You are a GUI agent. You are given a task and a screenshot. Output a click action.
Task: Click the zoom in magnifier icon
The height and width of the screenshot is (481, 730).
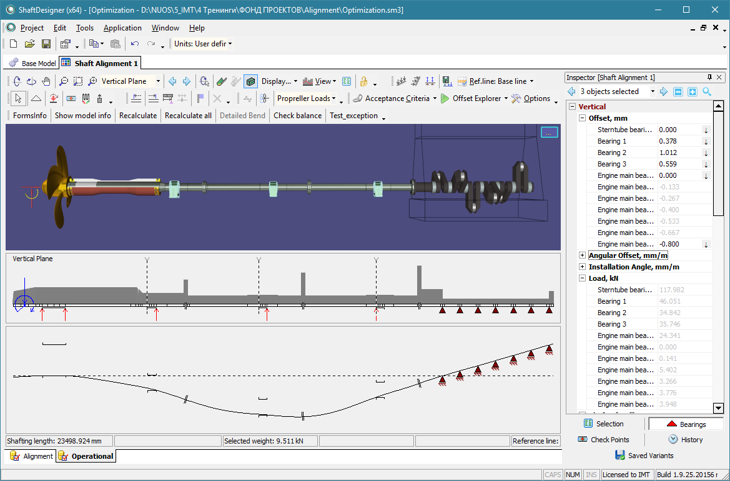92,81
